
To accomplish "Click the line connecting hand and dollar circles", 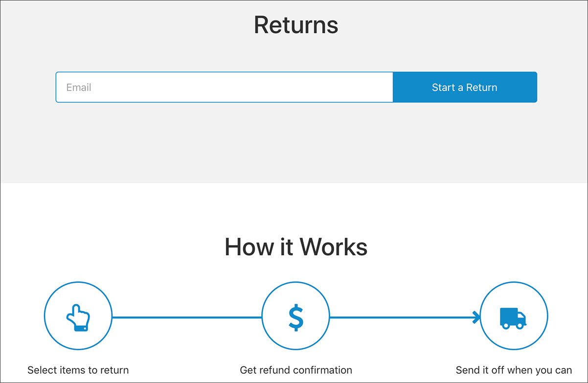I will (187, 317).
